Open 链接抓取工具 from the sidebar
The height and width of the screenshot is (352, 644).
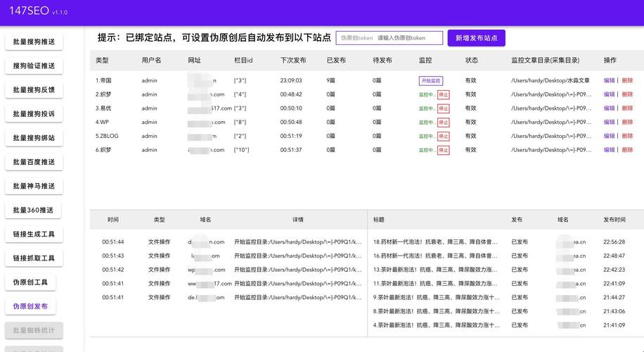tap(34, 258)
